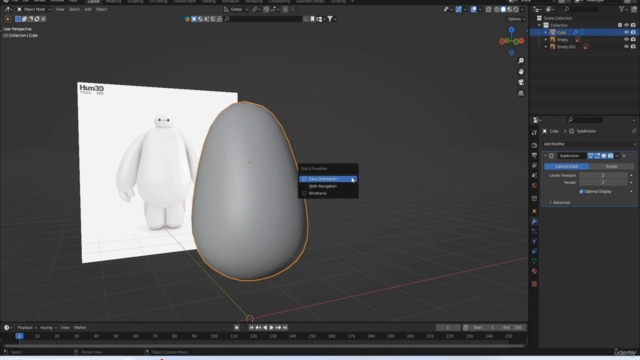Click the modifier wrench icon on Cube row
The height and width of the screenshot is (360, 640).
(x=575, y=32)
